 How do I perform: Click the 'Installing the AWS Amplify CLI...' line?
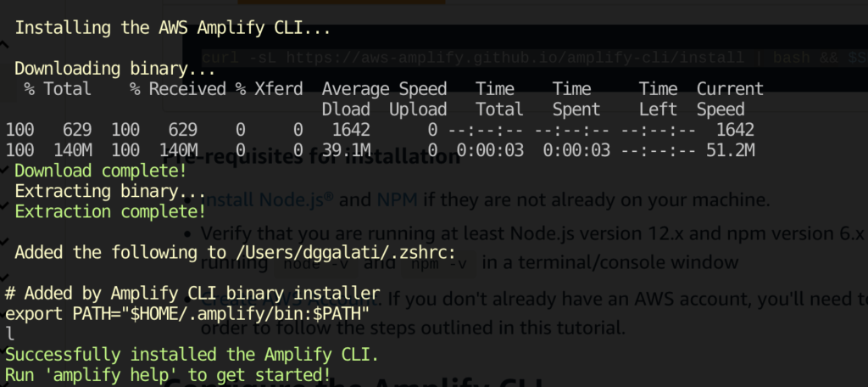pos(171,28)
